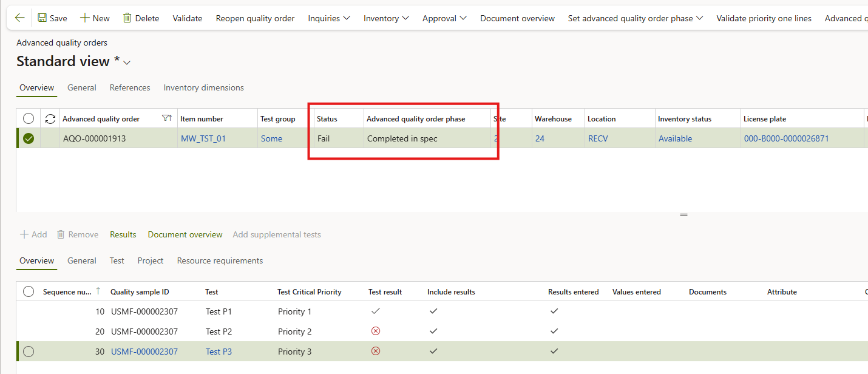Click the failed test result icon for Test P2
The width and height of the screenshot is (868, 374).
pos(376,331)
